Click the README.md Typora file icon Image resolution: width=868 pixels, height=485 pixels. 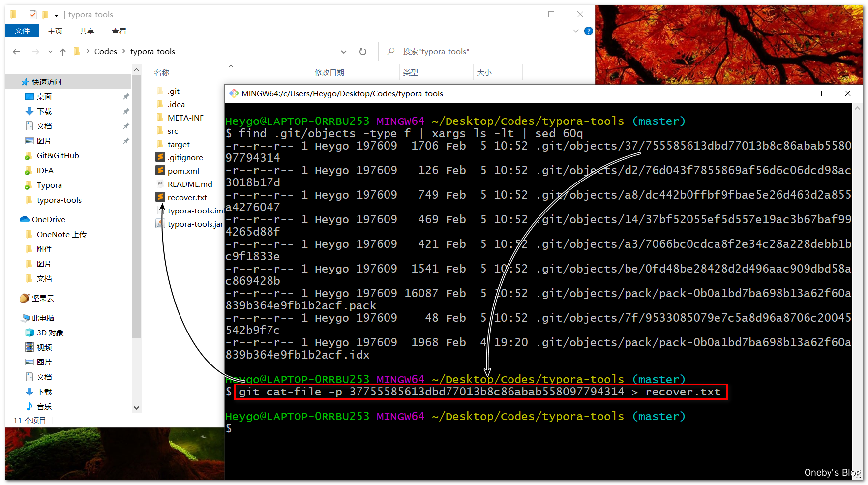160,184
